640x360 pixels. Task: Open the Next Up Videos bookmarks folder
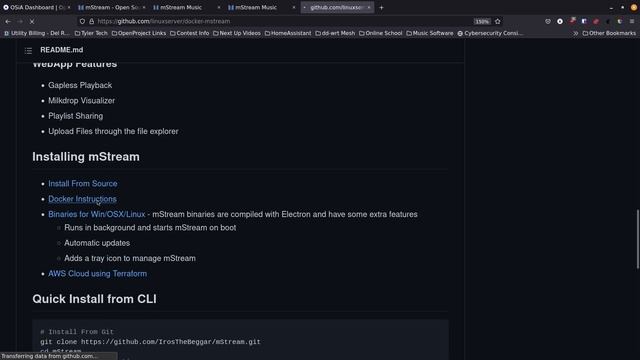click(x=237, y=33)
